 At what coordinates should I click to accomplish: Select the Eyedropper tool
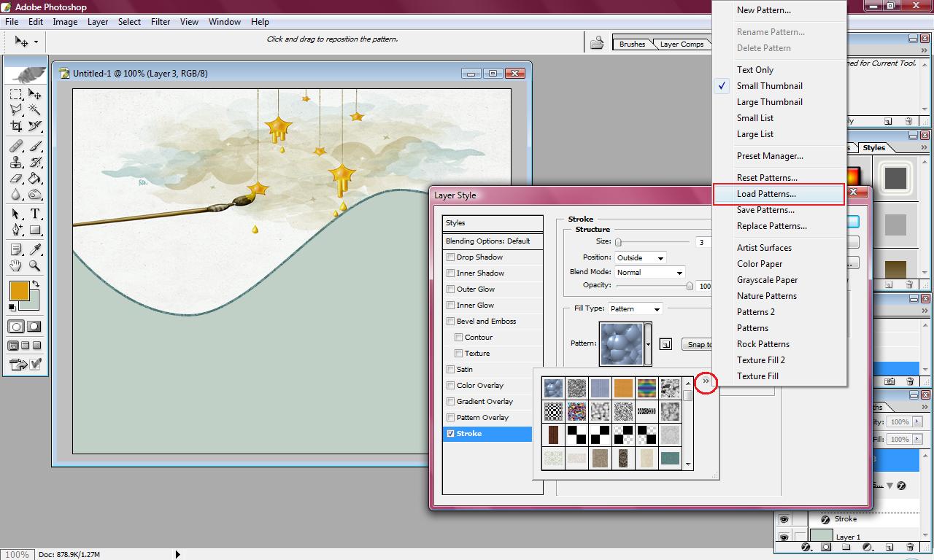[x=34, y=250]
